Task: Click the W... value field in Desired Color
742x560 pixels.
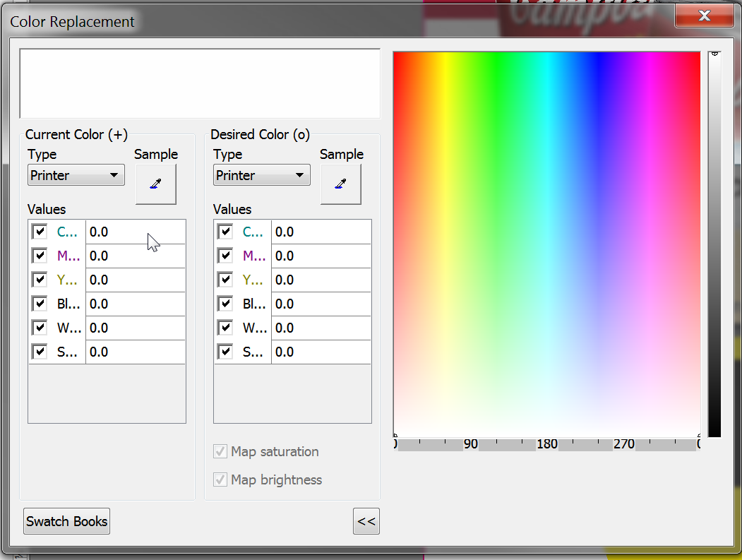Action: [x=321, y=328]
